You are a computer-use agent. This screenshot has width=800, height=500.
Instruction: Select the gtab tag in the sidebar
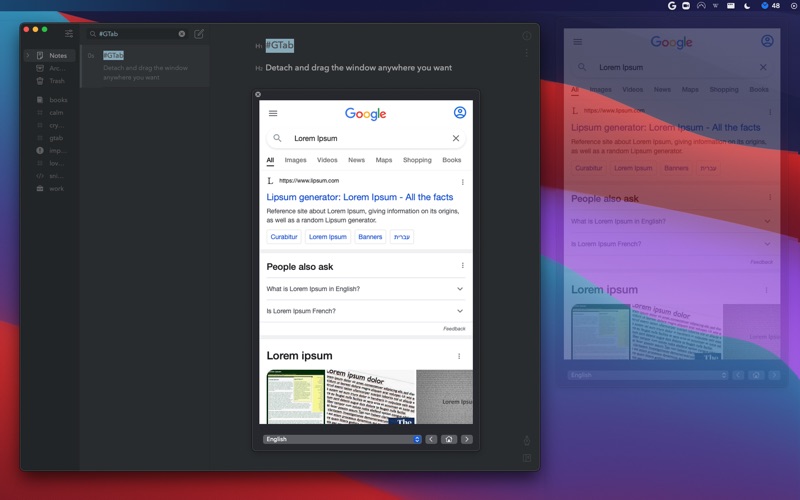pos(50,138)
